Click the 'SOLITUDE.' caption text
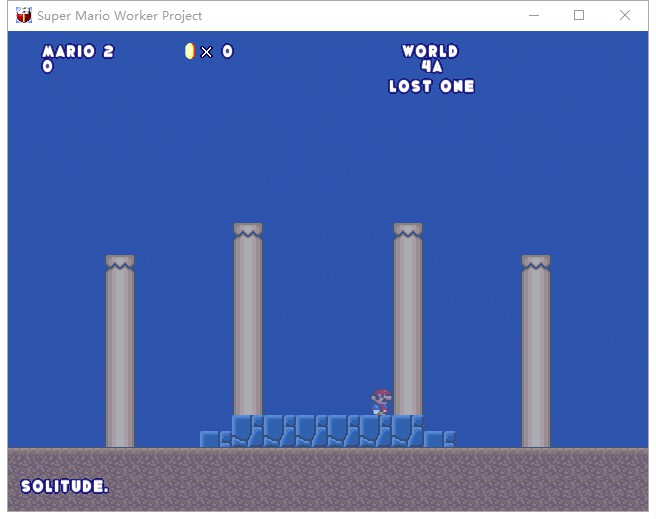This screenshot has height=519, width=656. (64, 486)
